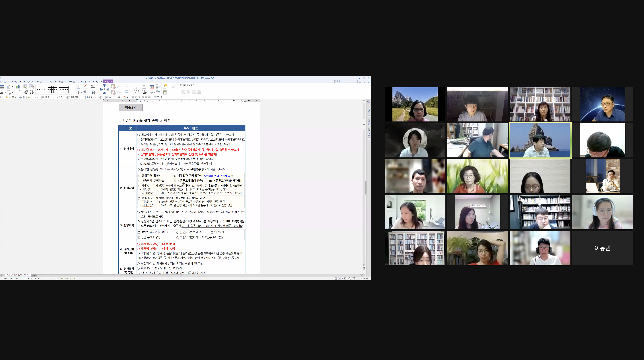Click the help question mark icon
644x360 pixels.
(x=364, y=82)
